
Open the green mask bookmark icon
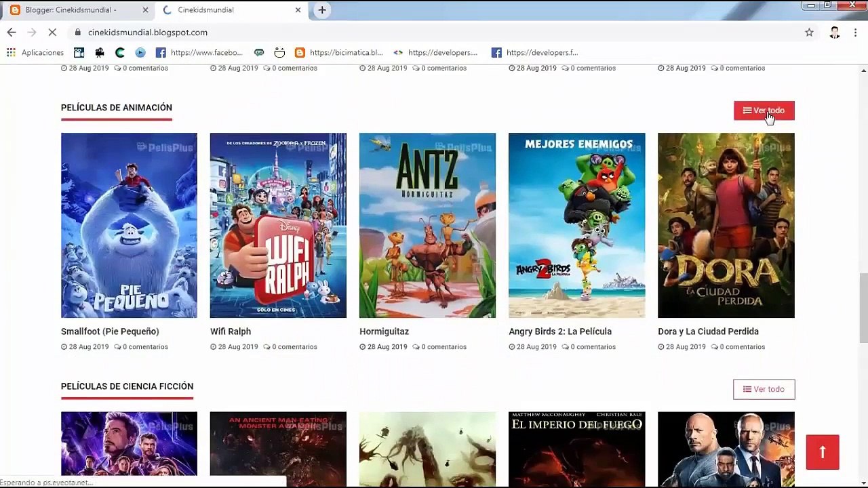pyautogui.click(x=259, y=52)
